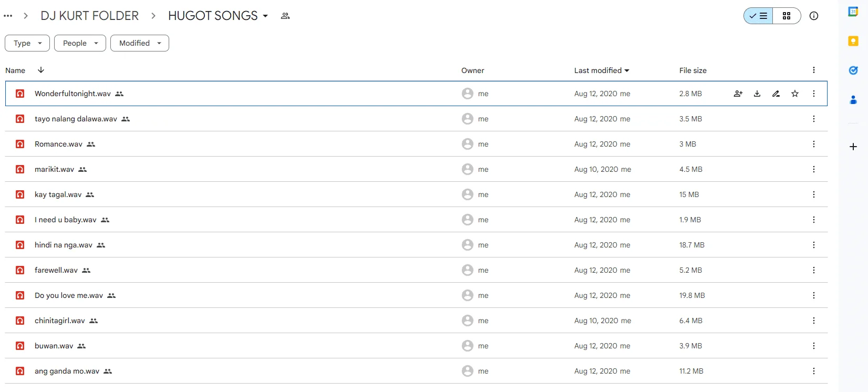The image size is (868, 392).
Task: Open Contacts in the side panel
Action: click(853, 99)
